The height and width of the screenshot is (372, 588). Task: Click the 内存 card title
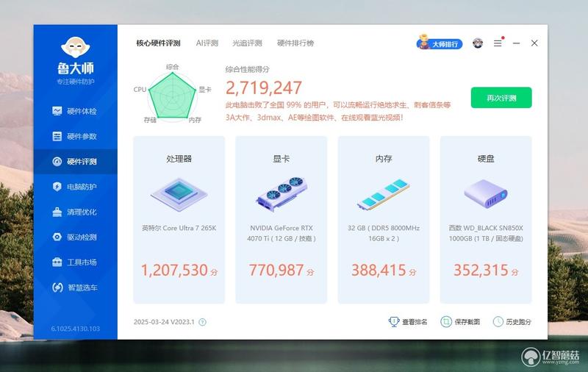coord(383,159)
